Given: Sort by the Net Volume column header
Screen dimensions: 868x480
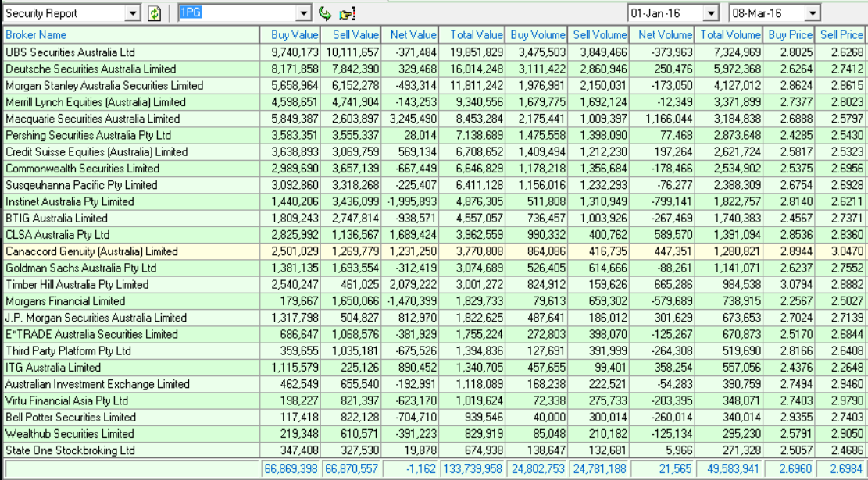Looking at the screenshot, I should pyautogui.click(x=661, y=35).
